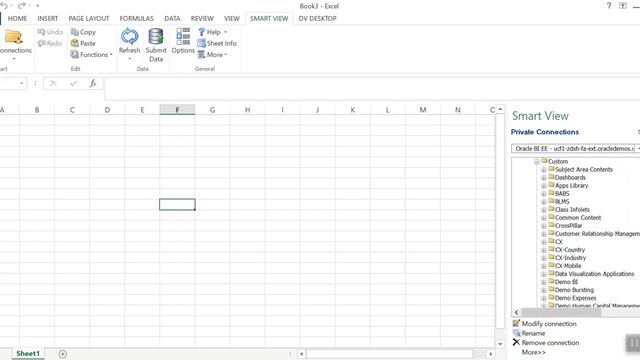Select the column K header
The image size is (640, 360).
click(353, 110)
